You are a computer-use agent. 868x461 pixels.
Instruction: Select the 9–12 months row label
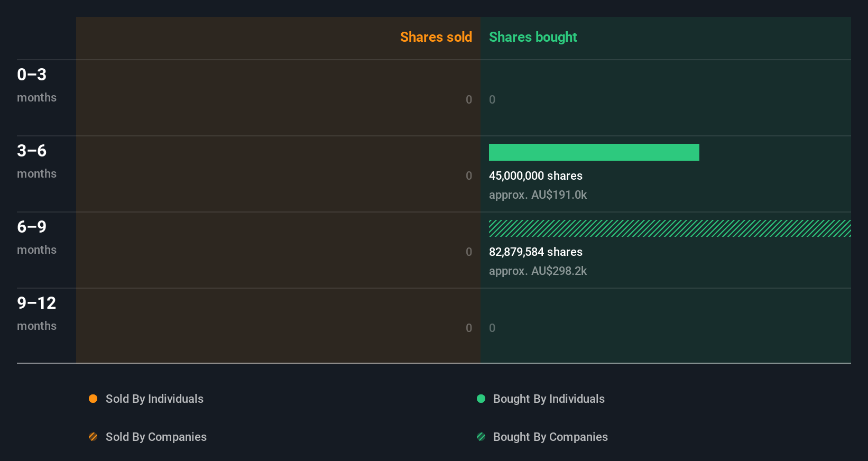(36, 313)
